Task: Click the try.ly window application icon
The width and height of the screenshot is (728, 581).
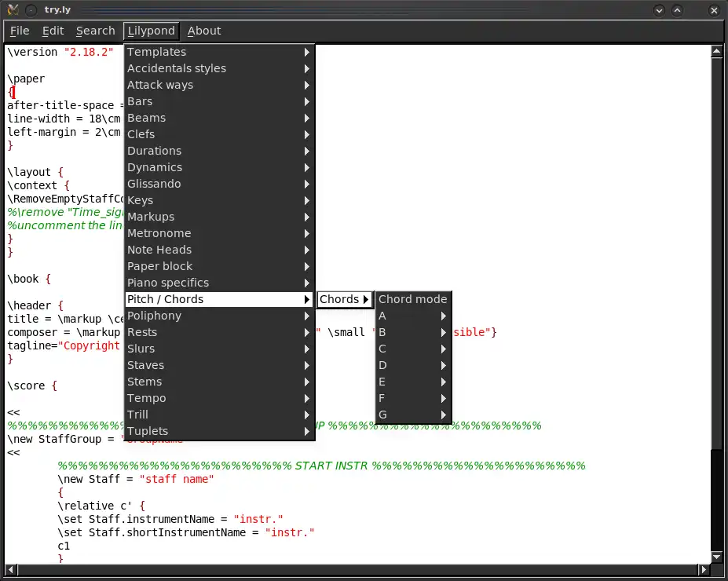Action: [x=13, y=9]
